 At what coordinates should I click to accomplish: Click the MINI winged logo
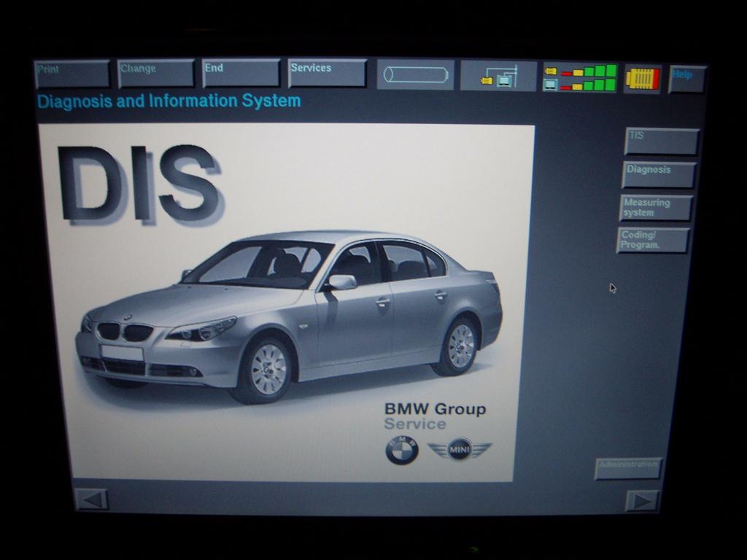(460, 449)
